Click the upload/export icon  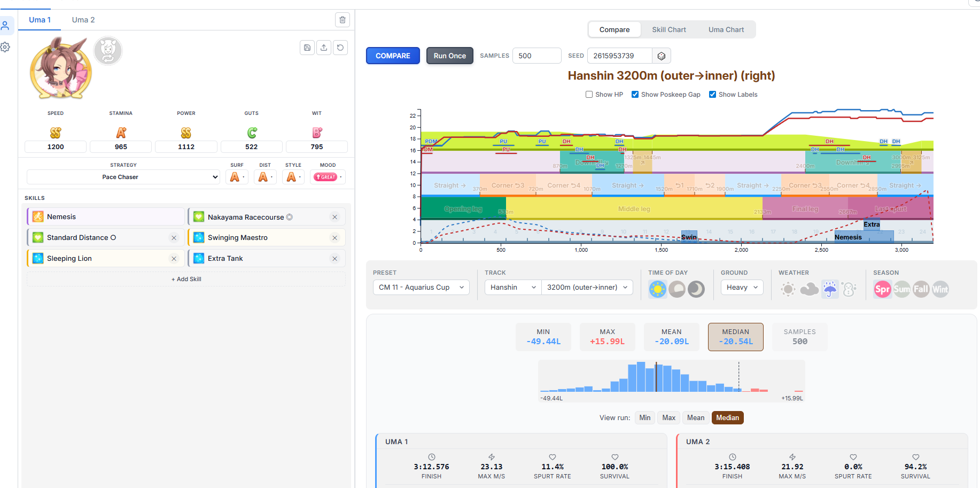324,48
